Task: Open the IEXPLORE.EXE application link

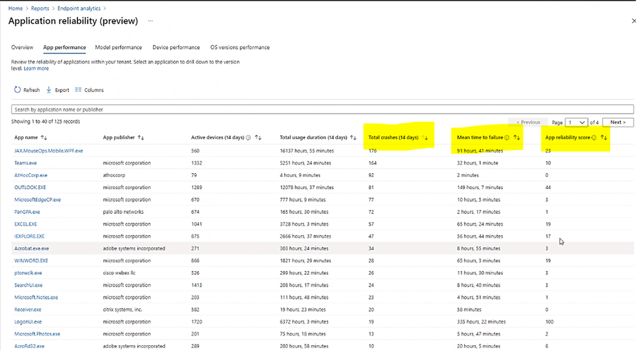Action: [x=29, y=236]
